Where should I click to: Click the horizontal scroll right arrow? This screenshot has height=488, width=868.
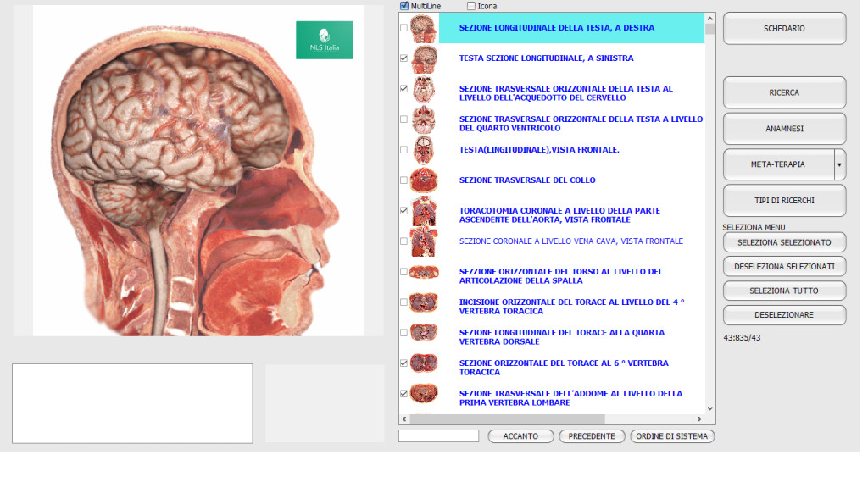click(x=699, y=419)
